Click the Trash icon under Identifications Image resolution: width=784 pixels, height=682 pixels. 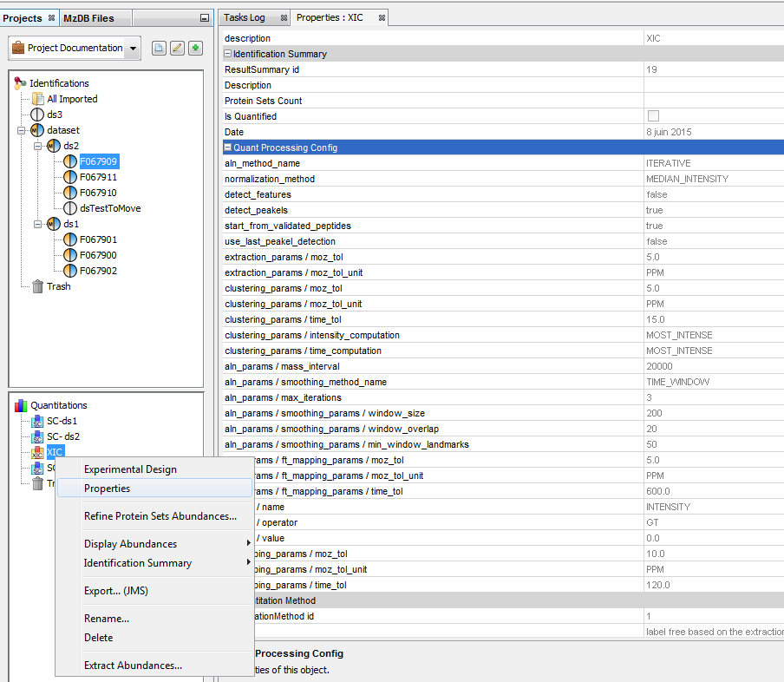click(37, 286)
